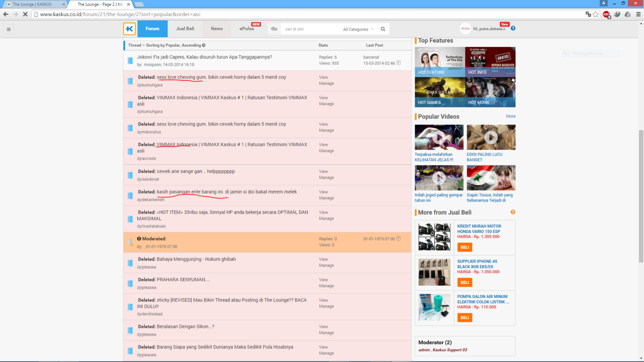Screen dimensions: 644x362
Task: Play 'Terpaksa melahirkan' video
Action: click(439, 137)
